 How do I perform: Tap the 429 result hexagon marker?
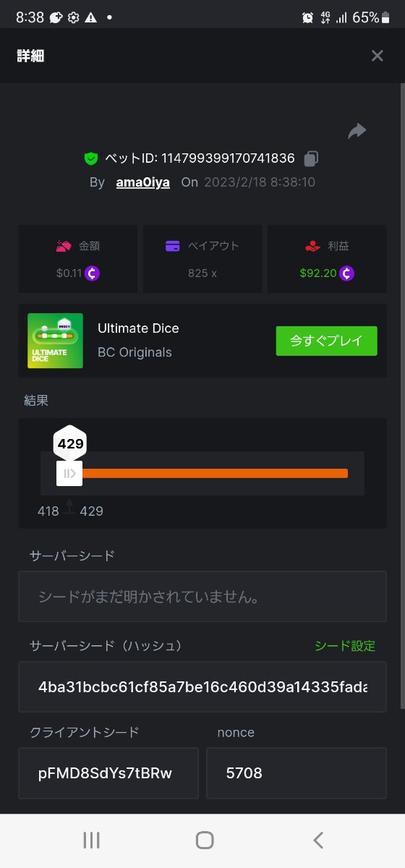click(x=71, y=443)
